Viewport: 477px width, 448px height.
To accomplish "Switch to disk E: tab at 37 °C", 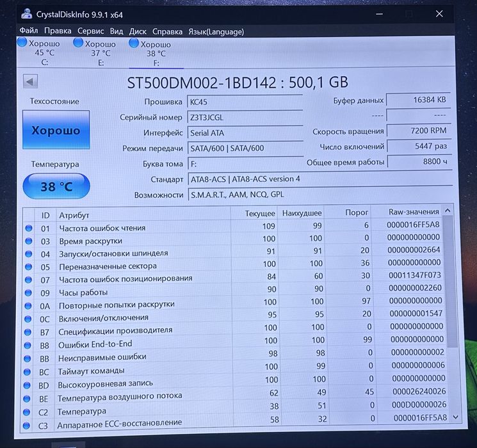I will (95, 52).
